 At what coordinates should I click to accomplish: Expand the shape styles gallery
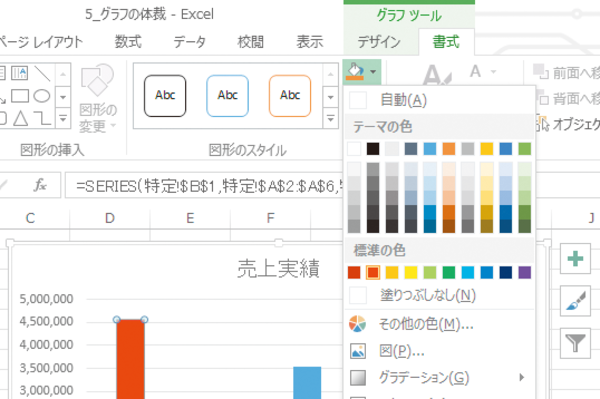pos(331,119)
